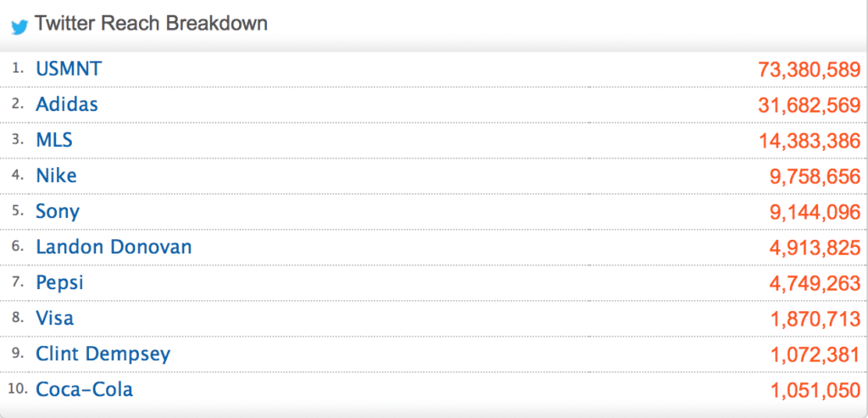
Task: Select the MLS entry
Action: pyautogui.click(x=54, y=140)
